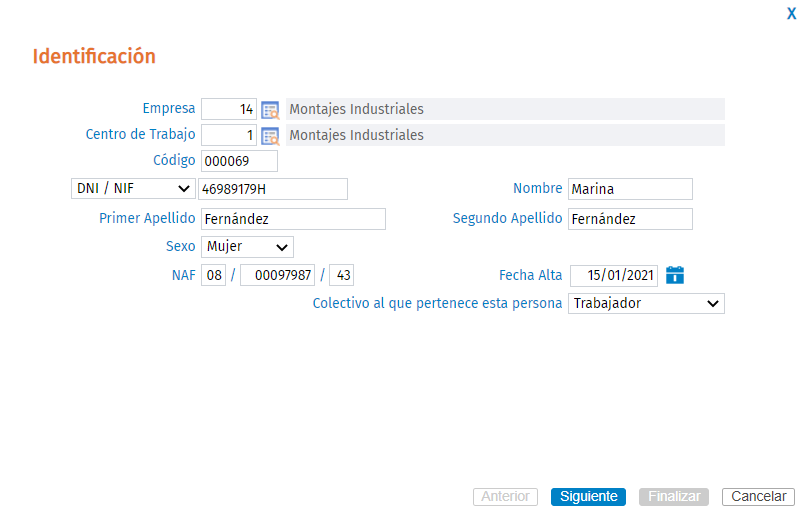This screenshot has height=514, width=802.
Task: Focus the DNI number field 46989179H
Action: pyautogui.click(x=273, y=189)
